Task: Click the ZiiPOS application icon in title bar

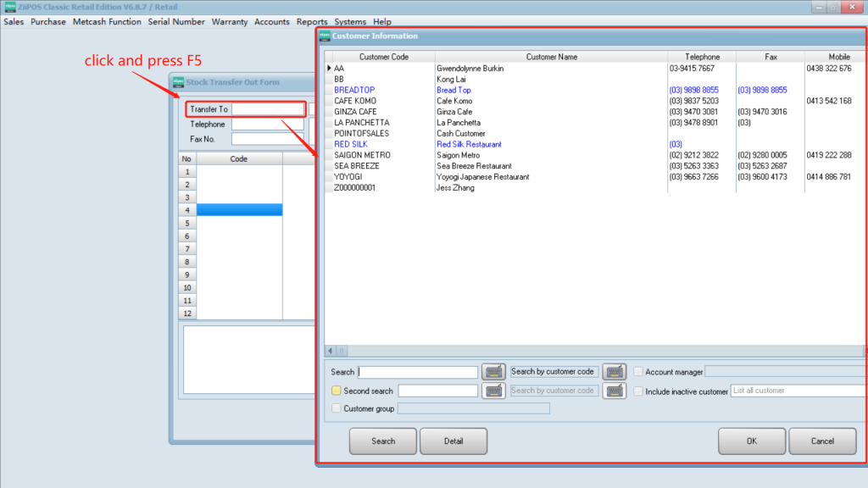Action: pos(9,7)
